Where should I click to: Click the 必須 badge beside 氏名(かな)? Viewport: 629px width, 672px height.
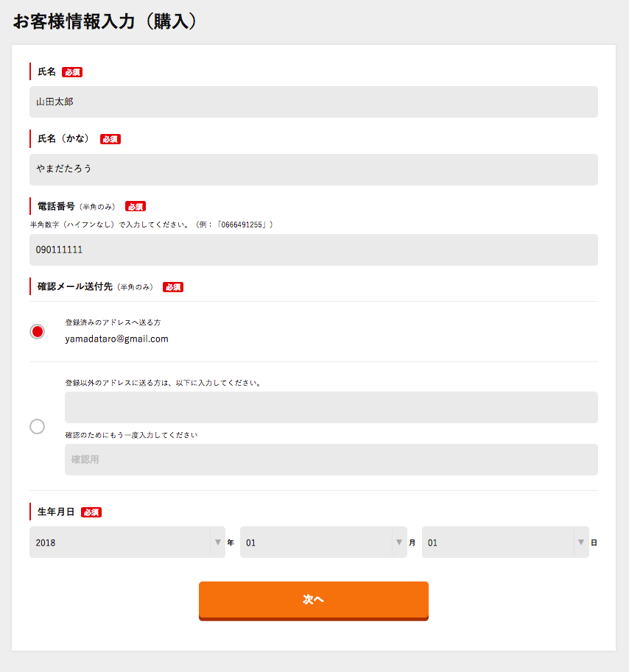pos(110,139)
